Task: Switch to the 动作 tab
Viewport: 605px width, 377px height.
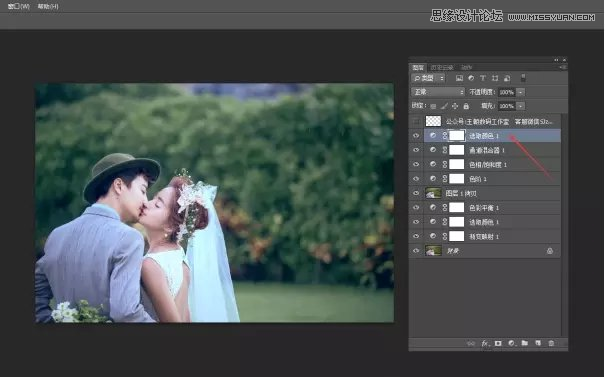Action: [x=466, y=68]
